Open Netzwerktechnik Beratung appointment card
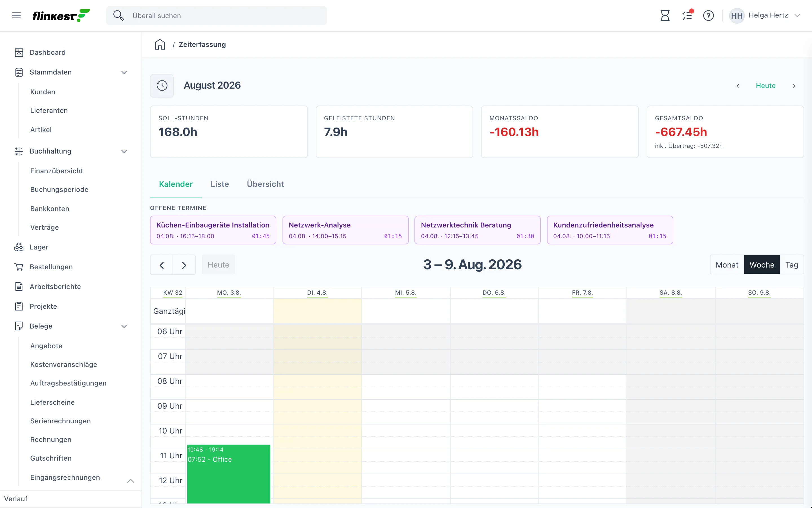812x508 pixels. tap(477, 230)
